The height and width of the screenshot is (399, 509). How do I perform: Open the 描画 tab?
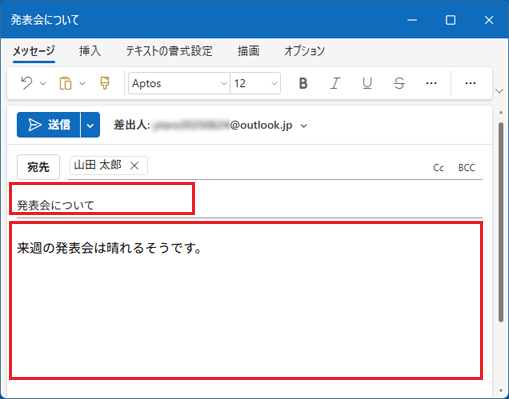click(x=248, y=51)
